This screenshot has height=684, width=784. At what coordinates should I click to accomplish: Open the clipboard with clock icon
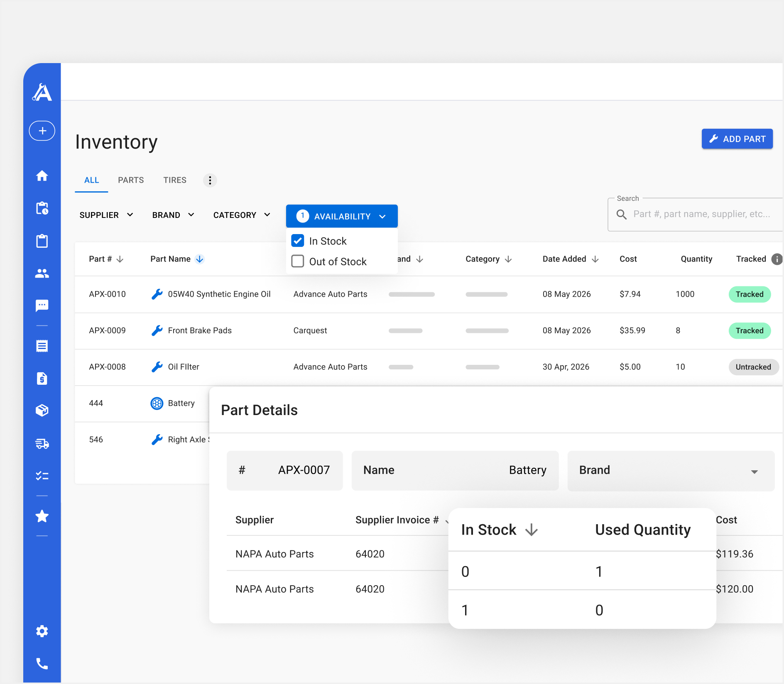[42, 208]
